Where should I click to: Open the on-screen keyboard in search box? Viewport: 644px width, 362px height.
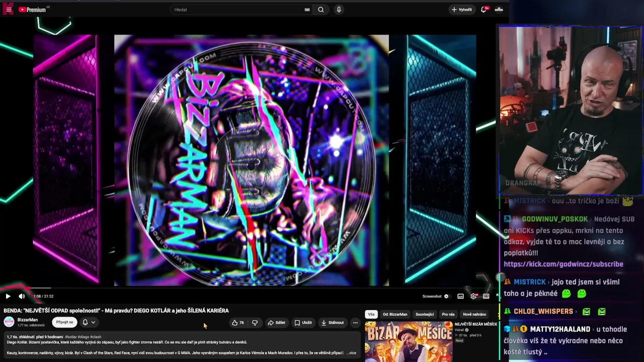click(307, 10)
